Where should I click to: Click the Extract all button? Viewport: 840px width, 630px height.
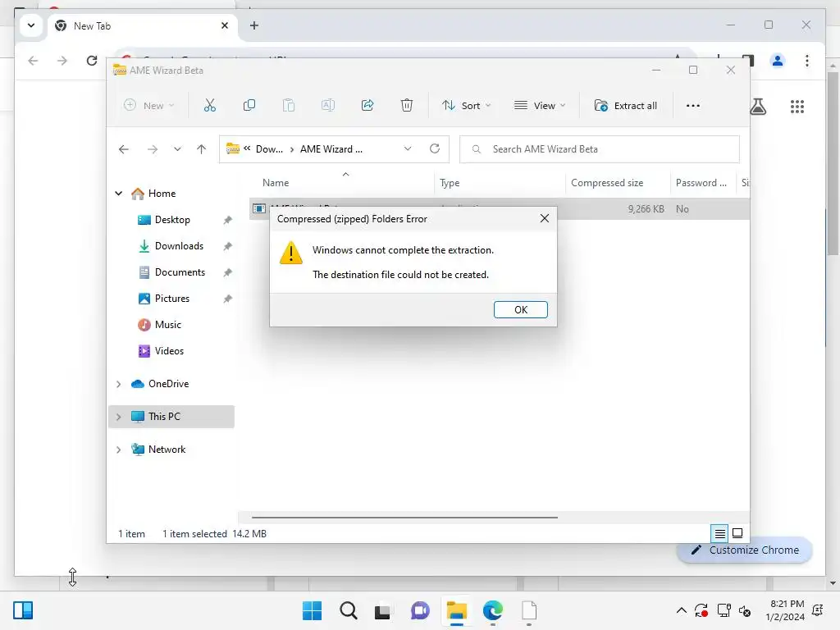tap(626, 106)
